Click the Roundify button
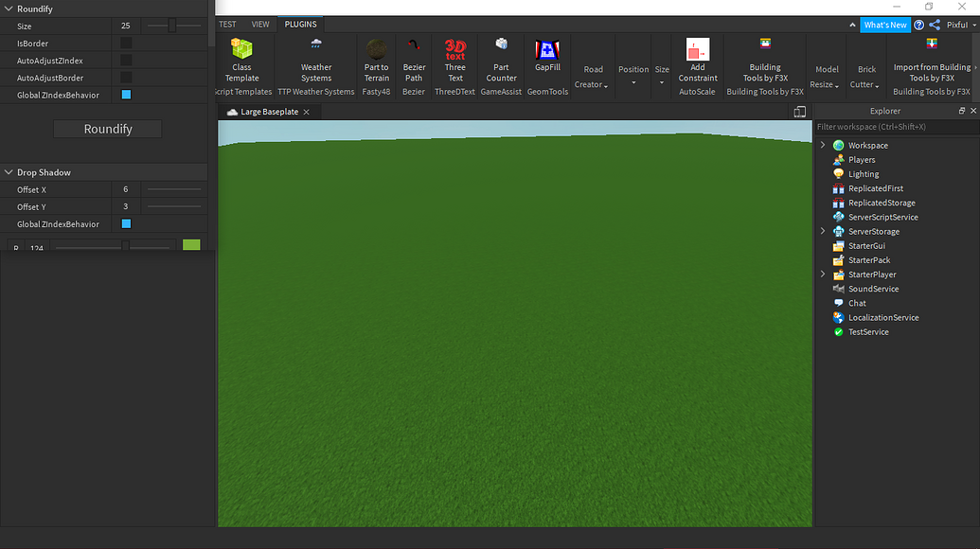The width and height of the screenshot is (980, 549). [108, 129]
